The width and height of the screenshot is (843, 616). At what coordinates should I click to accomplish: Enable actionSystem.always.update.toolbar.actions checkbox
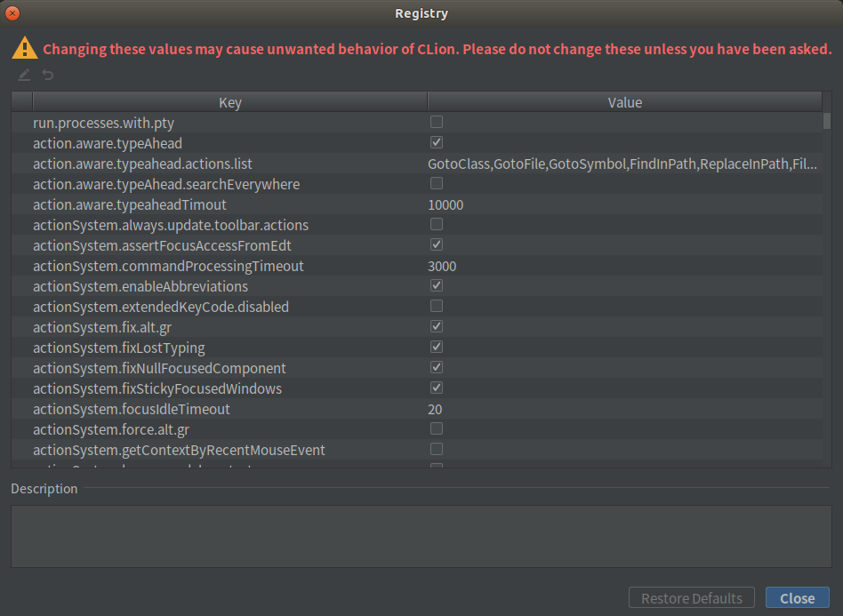(436, 224)
